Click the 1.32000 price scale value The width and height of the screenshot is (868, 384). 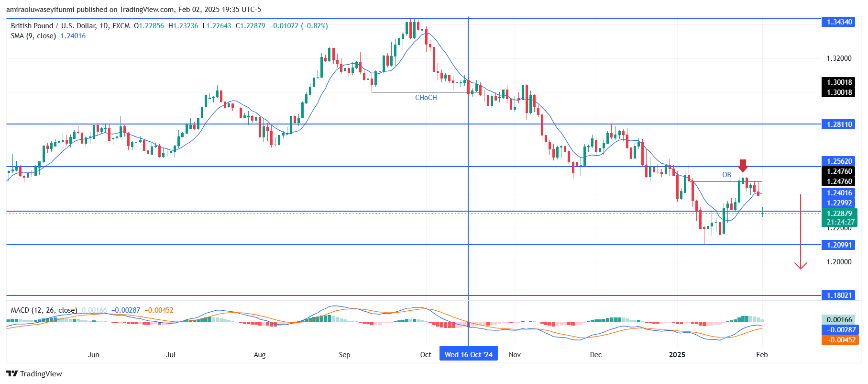(x=839, y=58)
